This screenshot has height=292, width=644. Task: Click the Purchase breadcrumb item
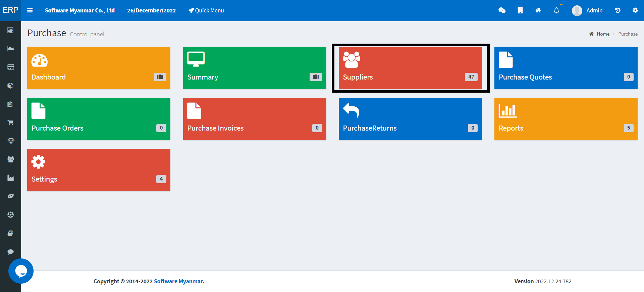628,34
